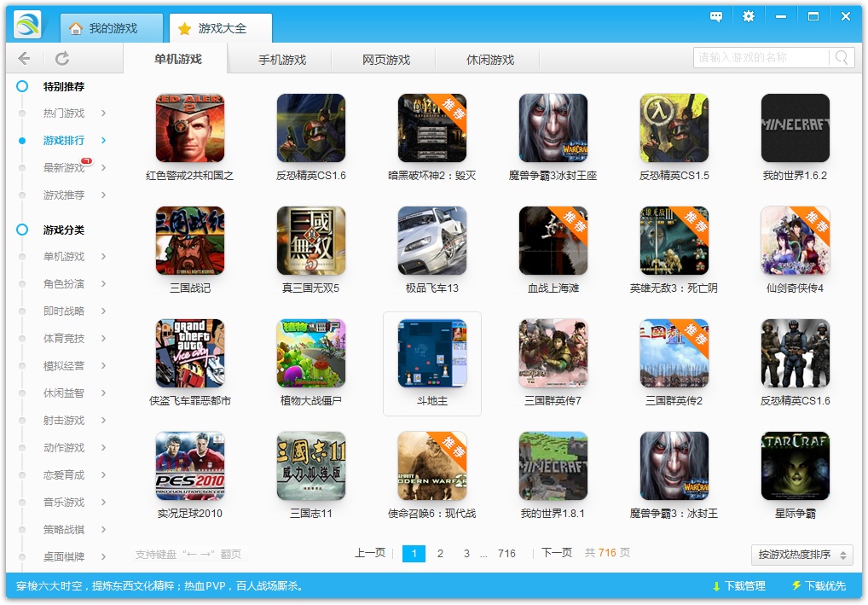The image size is (868, 605).
Task: Select 桌面棋牌 in the sidebar
Action: [64, 557]
